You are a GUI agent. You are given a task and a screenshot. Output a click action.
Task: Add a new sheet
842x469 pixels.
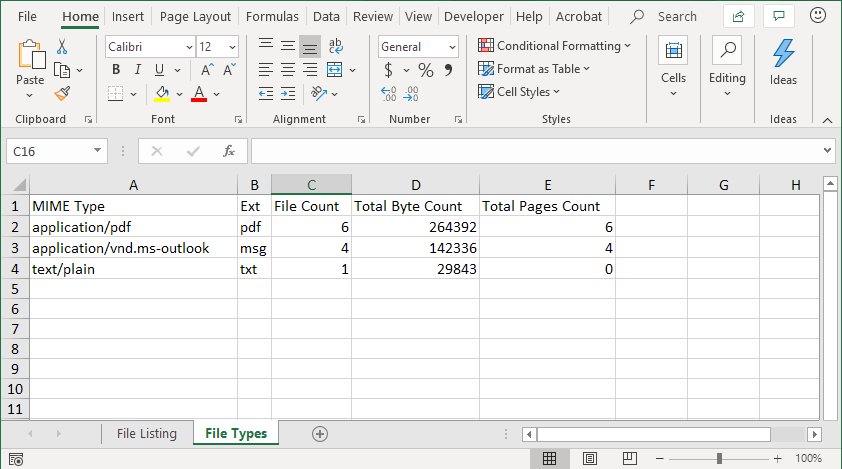click(320, 434)
